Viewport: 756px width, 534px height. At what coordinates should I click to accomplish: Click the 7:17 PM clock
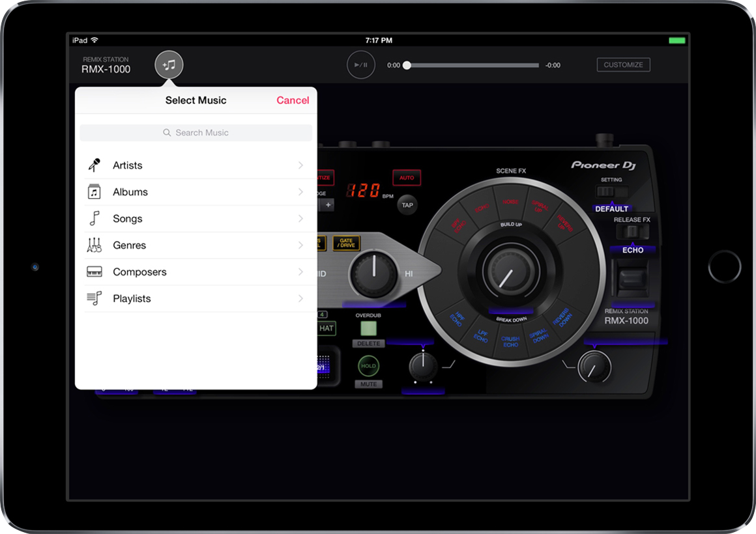379,40
